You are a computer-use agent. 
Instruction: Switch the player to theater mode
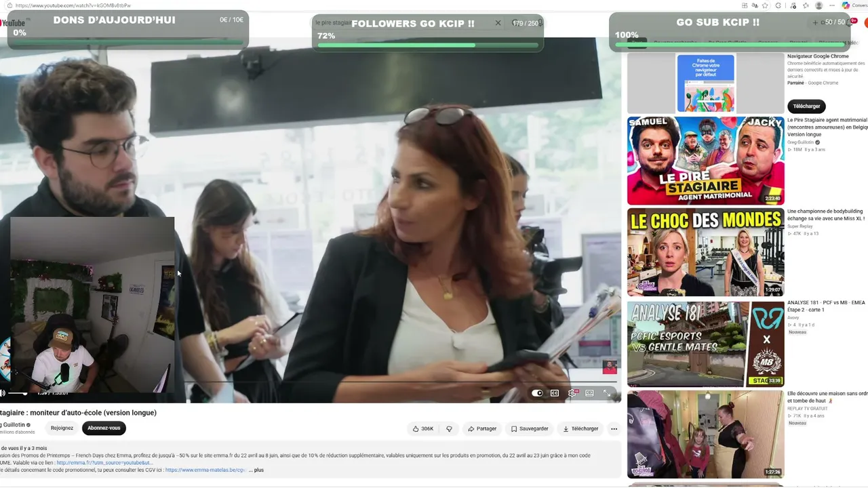tap(590, 393)
